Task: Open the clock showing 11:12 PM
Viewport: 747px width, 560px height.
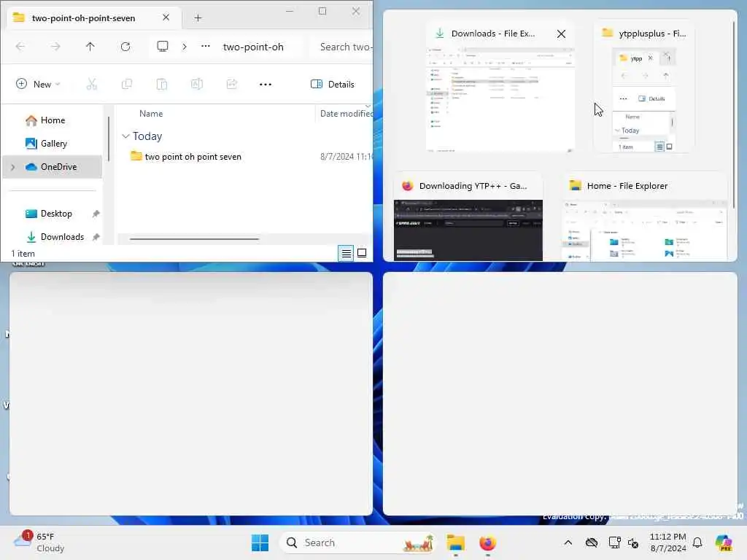Action: 668,542
